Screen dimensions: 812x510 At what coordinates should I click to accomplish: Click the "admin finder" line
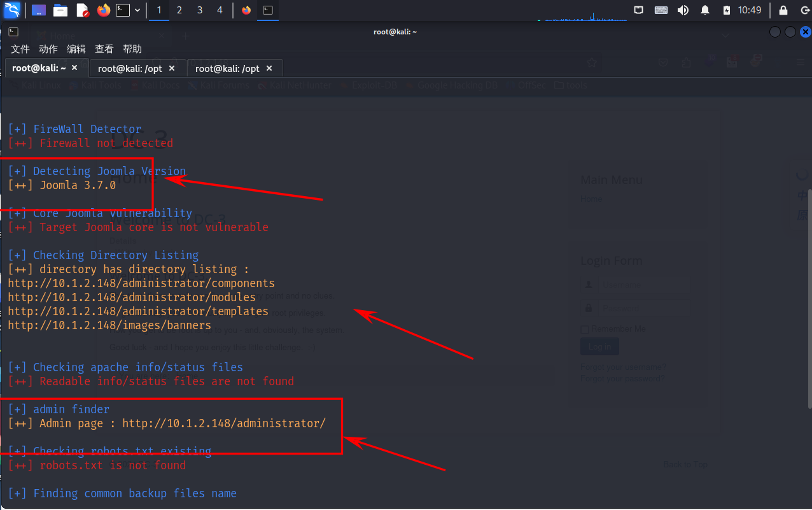tap(59, 409)
